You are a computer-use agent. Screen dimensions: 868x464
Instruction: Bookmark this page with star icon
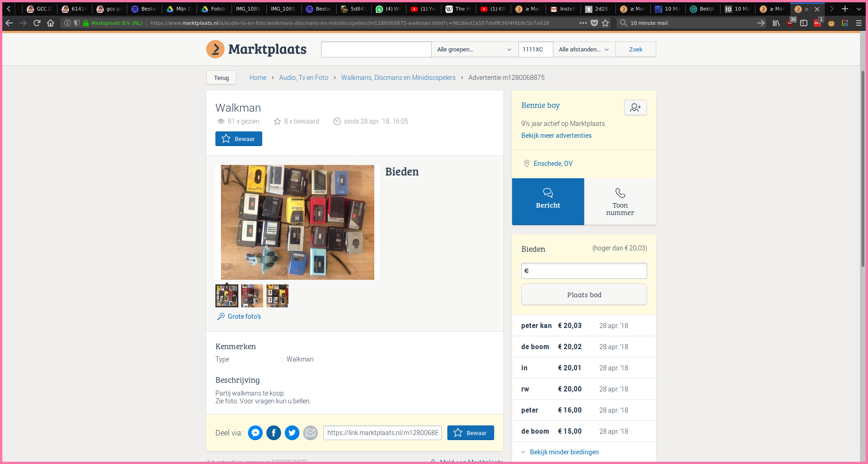pyautogui.click(x=606, y=23)
